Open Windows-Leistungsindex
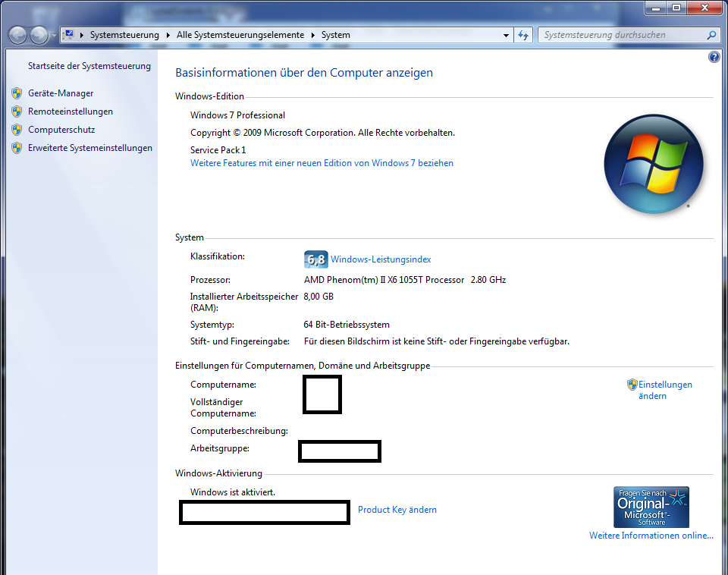Screen dimensions: 728x575 tap(381, 259)
